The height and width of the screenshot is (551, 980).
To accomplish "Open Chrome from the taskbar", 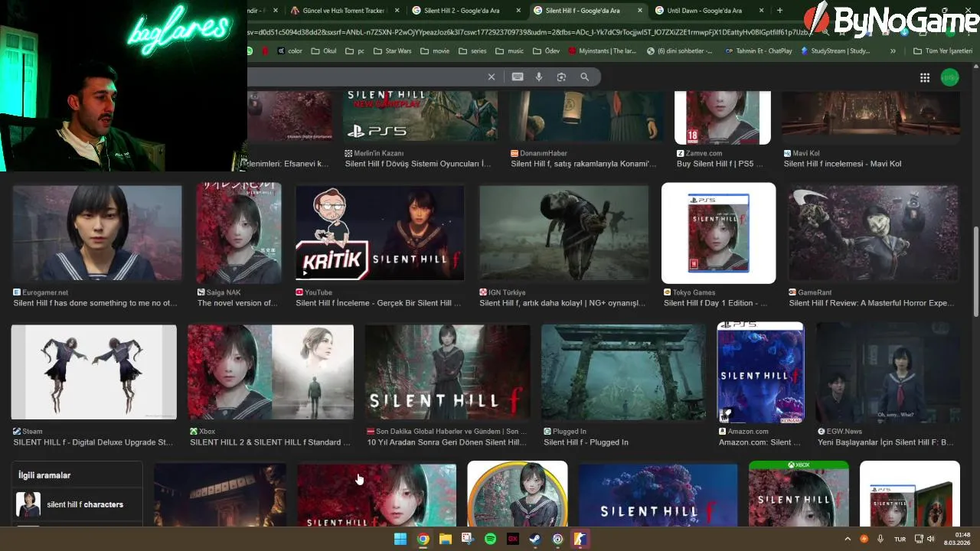I will pyautogui.click(x=423, y=539).
